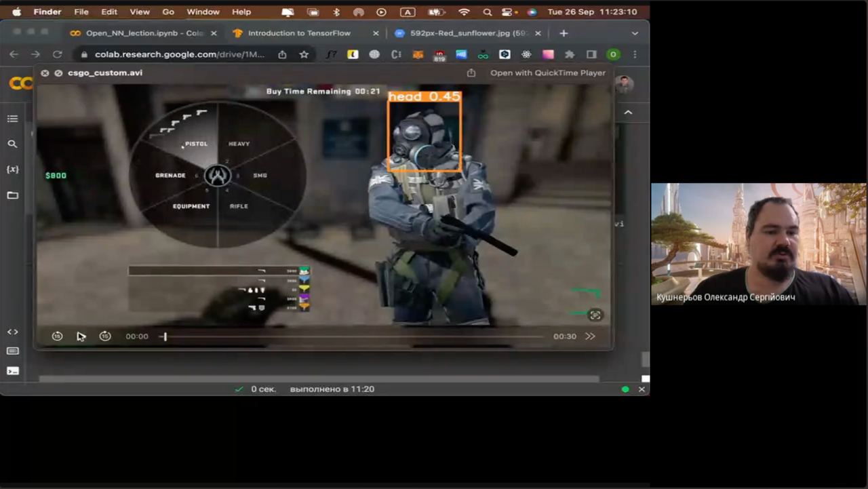This screenshot has height=489, width=868.
Task: Toggle the Chrome side panel
Action: [x=591, y=54]
